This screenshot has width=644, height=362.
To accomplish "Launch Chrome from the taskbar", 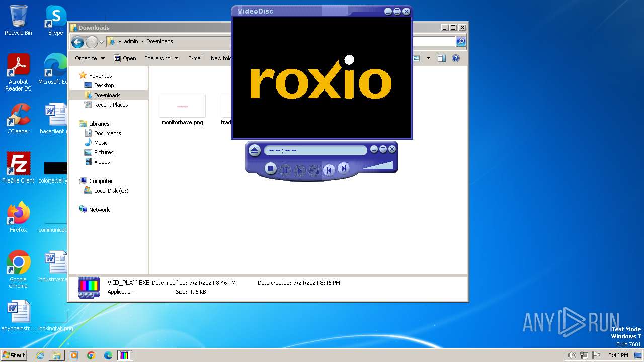I will pyautogui.click(x=91, y=355).
